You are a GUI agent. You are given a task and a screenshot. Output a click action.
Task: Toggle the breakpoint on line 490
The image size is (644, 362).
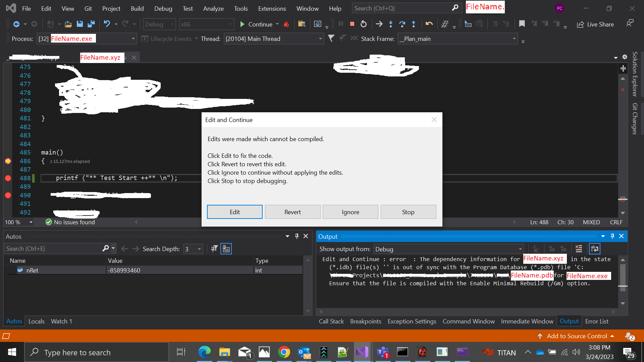[x=8, y=195]
